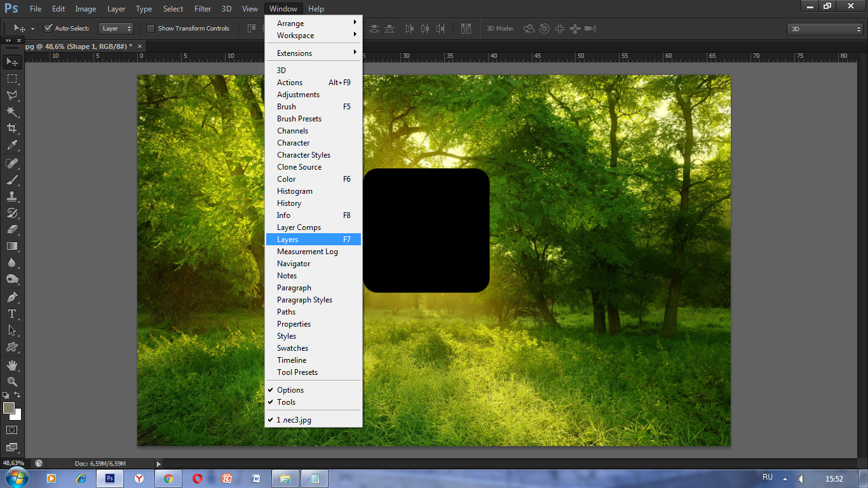Select the Magic Wand tool
This screenshot has height=488, width=868.
tap(12, 111)
